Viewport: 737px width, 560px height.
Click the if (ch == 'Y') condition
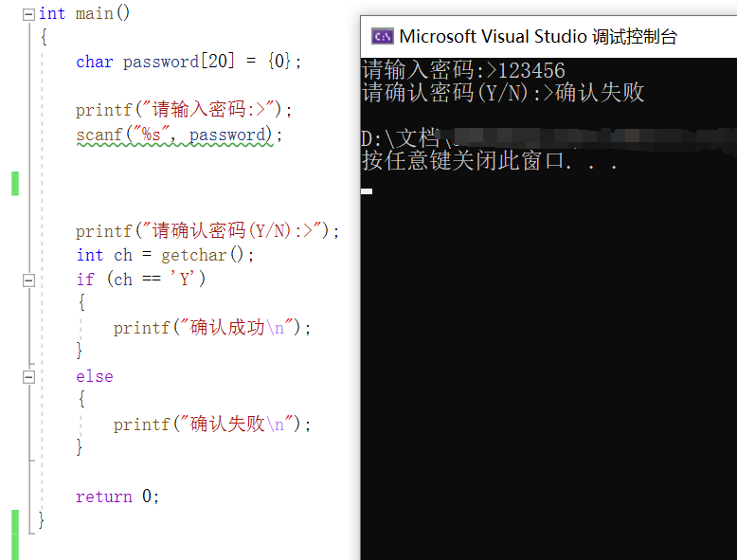click(141, 280)
